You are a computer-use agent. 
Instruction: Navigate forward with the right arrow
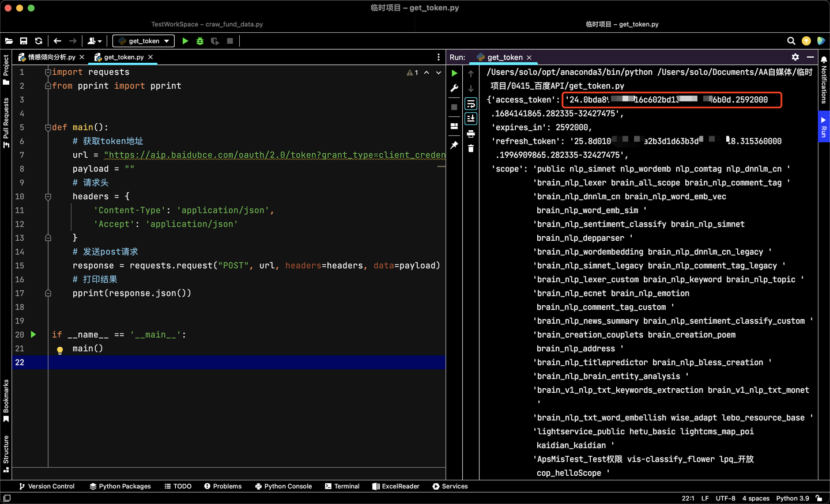click(x=73, y=41)
